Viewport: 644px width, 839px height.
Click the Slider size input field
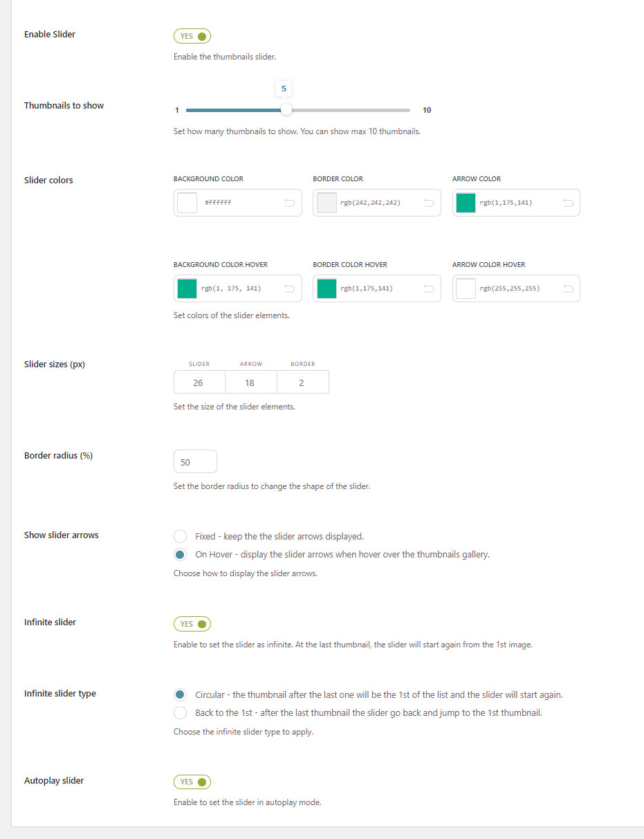[x=199, y=382]
